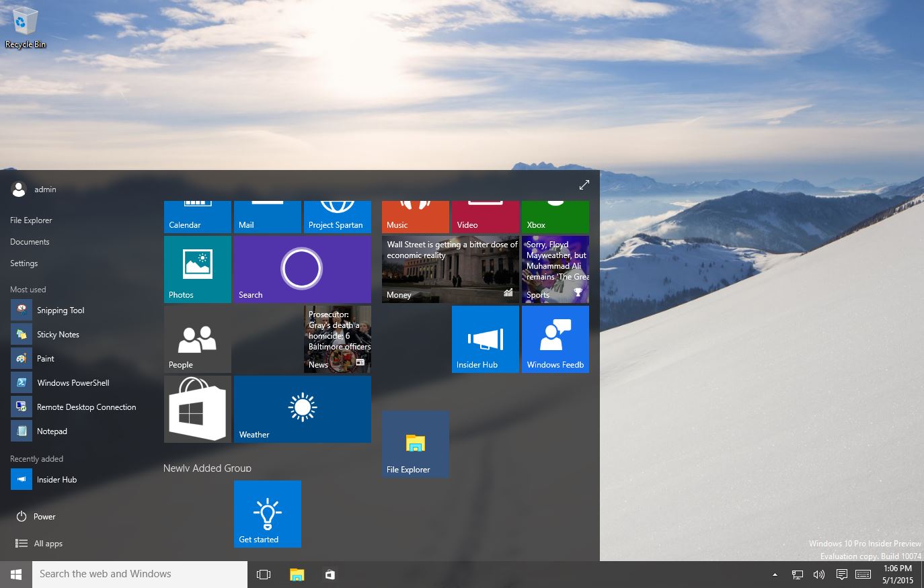Launch the Store tile with shopping bag
The height and width of the screenshot is (588, 924).
tap(197, 409)
